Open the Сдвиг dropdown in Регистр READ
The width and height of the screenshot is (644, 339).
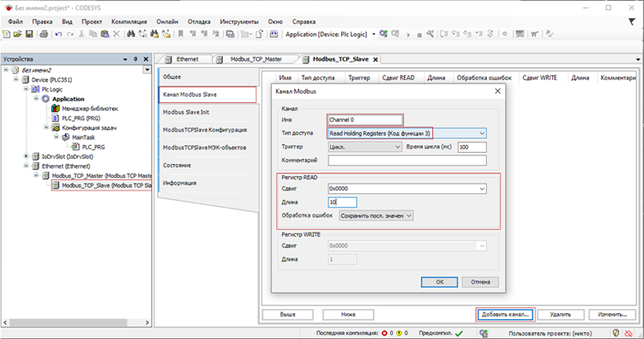click(482, 189)
